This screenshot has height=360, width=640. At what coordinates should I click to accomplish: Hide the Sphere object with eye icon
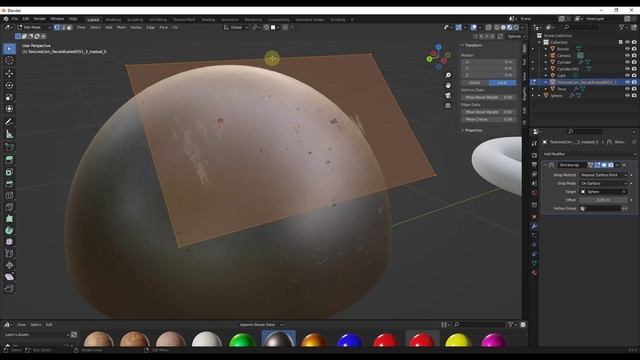pos(627,96)
